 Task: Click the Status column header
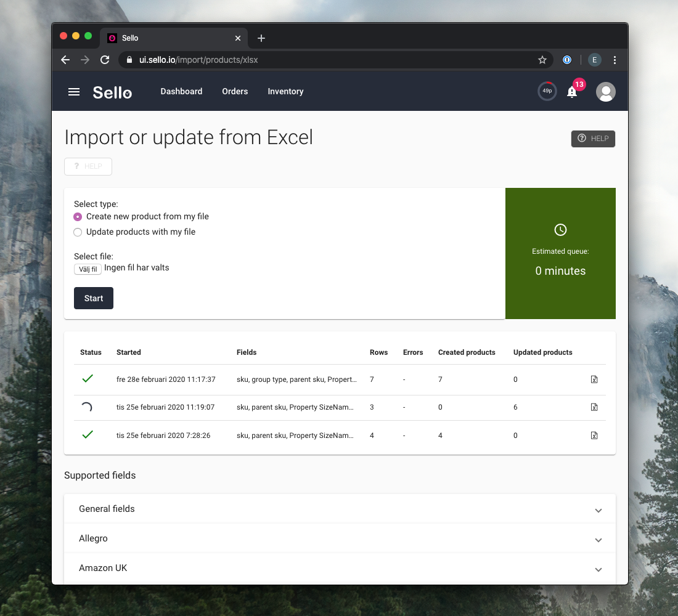coord(91,352)
